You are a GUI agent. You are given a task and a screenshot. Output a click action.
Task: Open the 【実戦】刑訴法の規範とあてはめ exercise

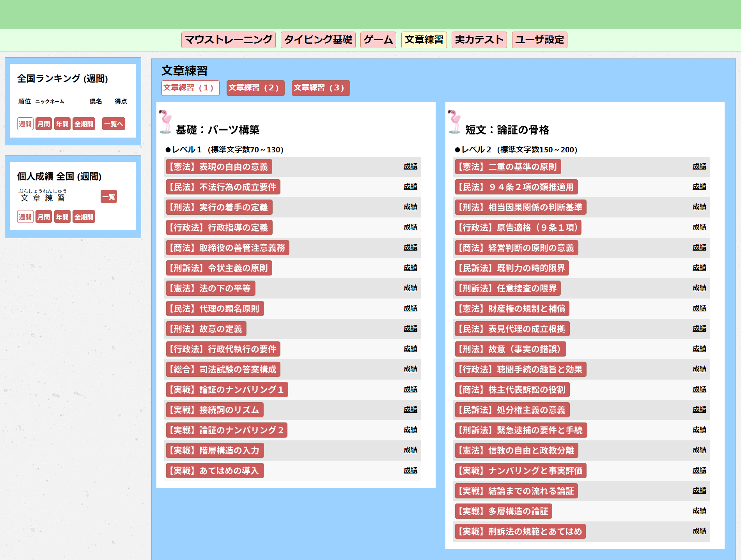pyautogui.click(x=520, y=532)
